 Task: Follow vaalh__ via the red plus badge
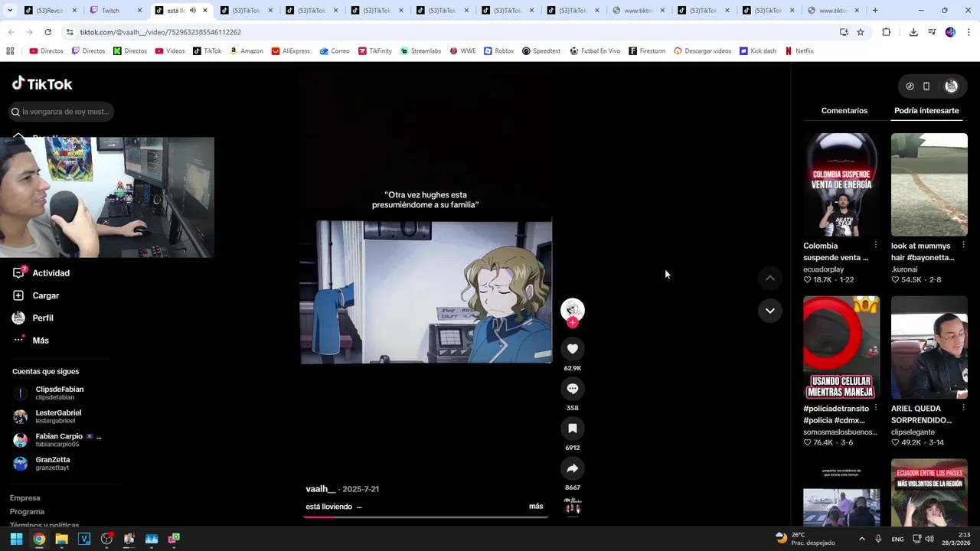point(572,323)
